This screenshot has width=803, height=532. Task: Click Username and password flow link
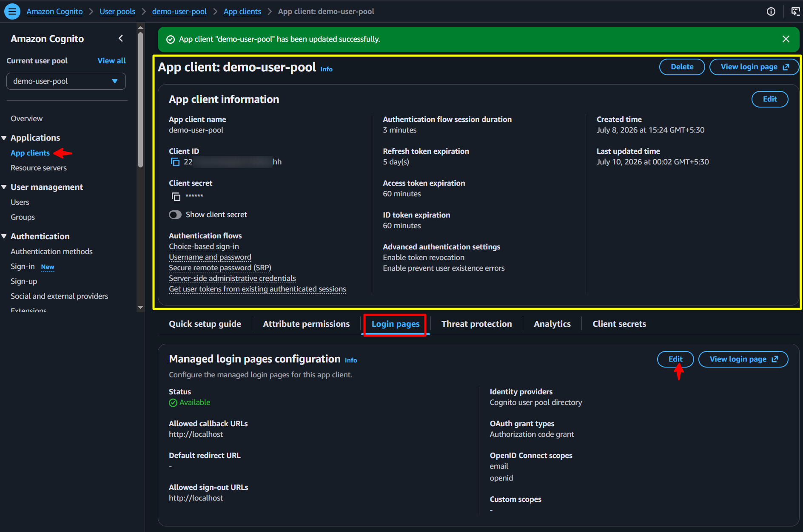210,257
